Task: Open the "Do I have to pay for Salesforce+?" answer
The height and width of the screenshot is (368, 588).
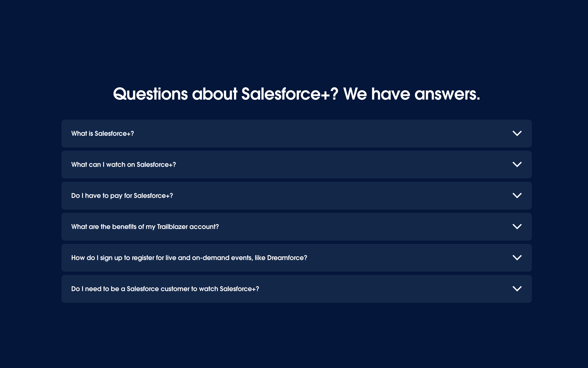Action: click(297, 196)
